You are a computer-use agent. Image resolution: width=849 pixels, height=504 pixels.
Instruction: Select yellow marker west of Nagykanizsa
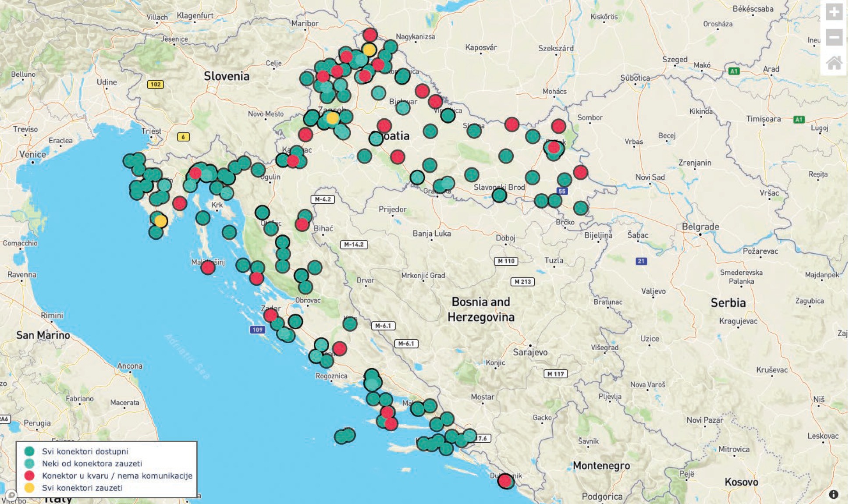pos(369,50)
